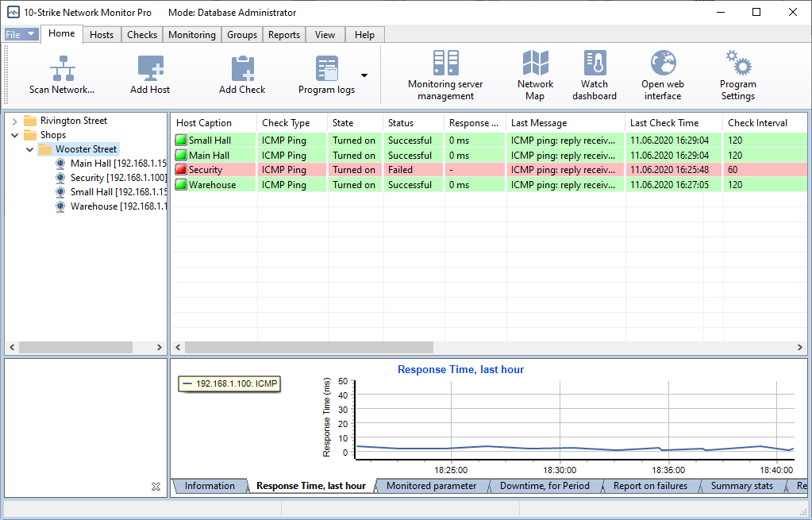Click the Wooster Street folder icon

coord(45,150)
